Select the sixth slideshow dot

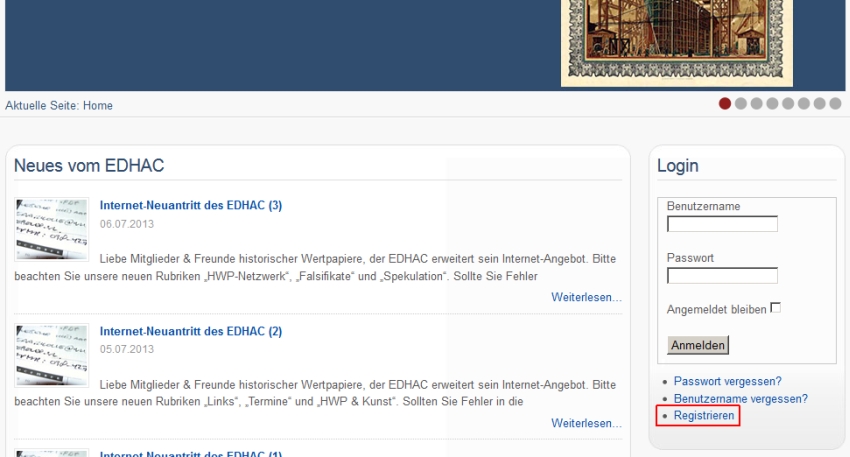(x=804, y=103)
